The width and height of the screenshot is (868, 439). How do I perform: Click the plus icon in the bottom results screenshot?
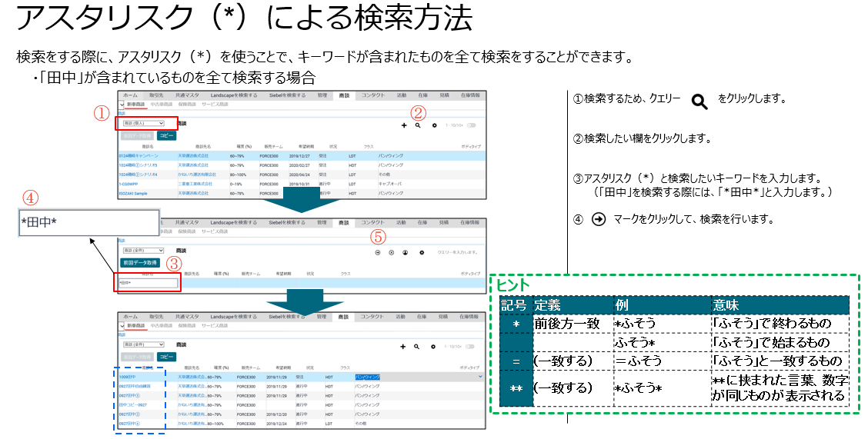pyautogui.click(x=404, y=347)
